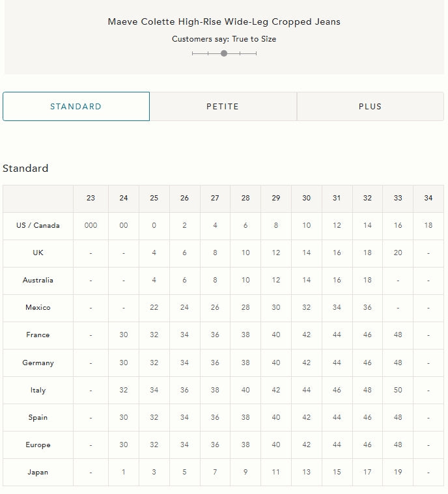Click the UK size 20 cell

[398, 253]
